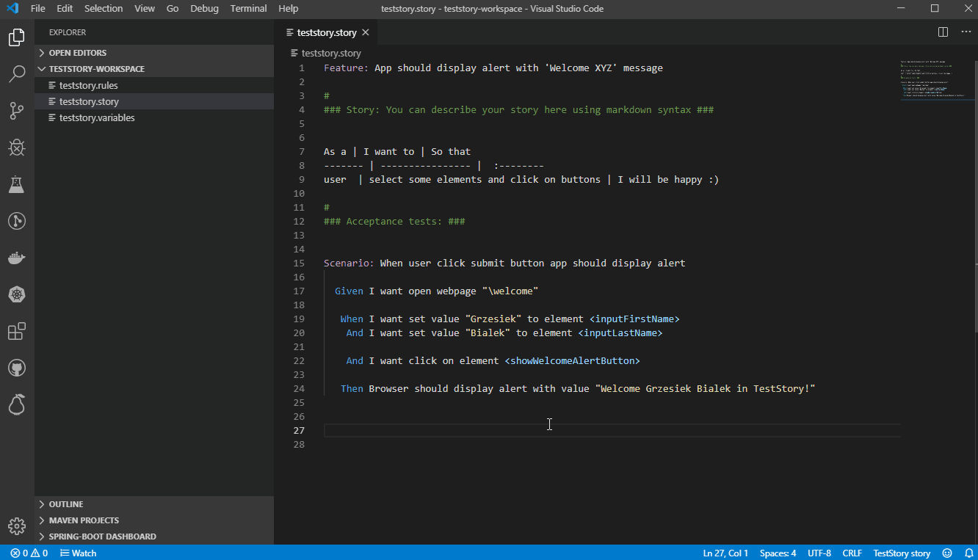Click Ln 27, Col 1 status entry

coord(725,553)
